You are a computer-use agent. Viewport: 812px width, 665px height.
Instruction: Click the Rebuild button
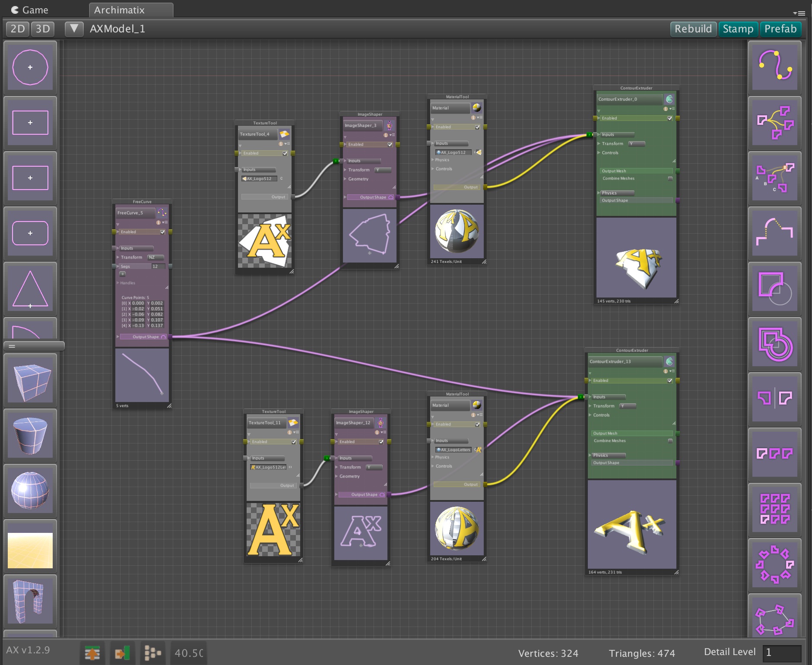click(x=693, y=29)
